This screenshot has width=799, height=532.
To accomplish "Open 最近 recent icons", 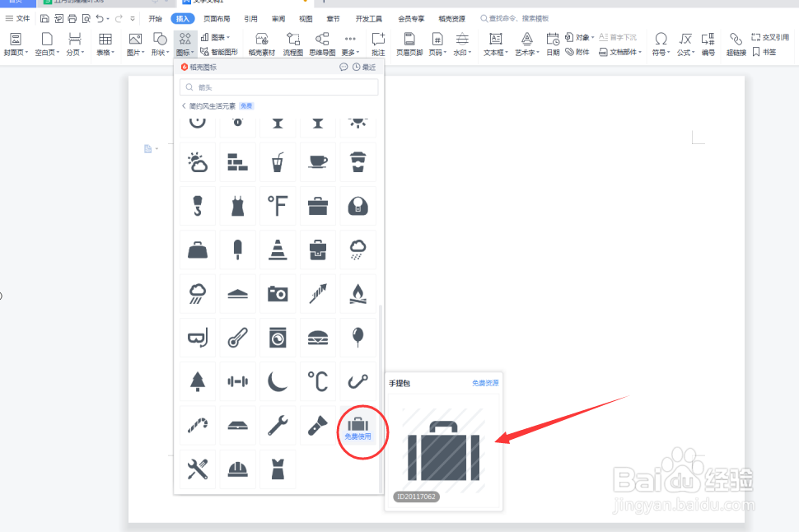I will coord(364,68).
